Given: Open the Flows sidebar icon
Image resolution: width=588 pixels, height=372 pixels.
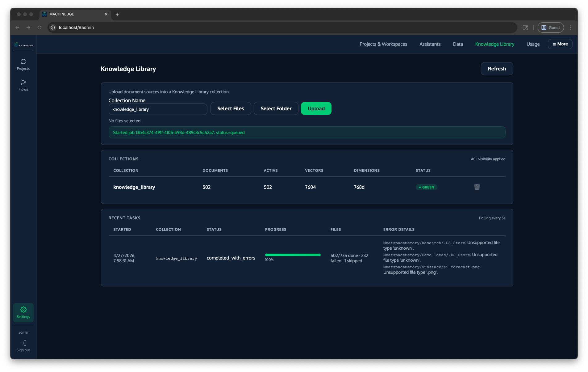Looking at the screenshot, I should [x=23, y=85].
